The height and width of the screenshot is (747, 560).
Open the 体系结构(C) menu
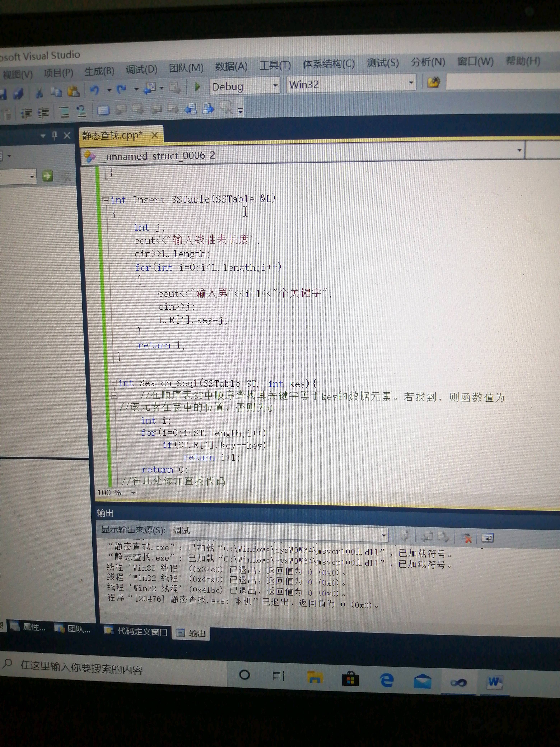pyautogui.click(x=328, y=64)
